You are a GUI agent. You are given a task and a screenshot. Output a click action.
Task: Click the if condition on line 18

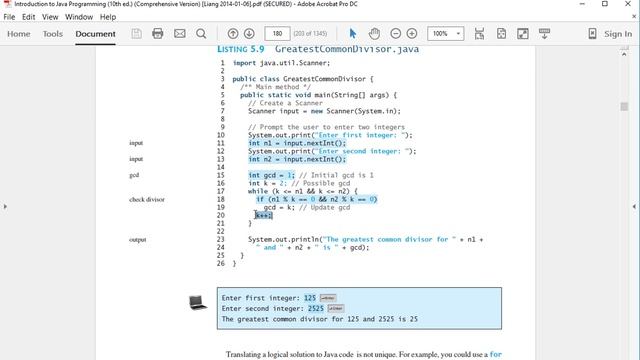pyautogui.click(x=316, y=199)
